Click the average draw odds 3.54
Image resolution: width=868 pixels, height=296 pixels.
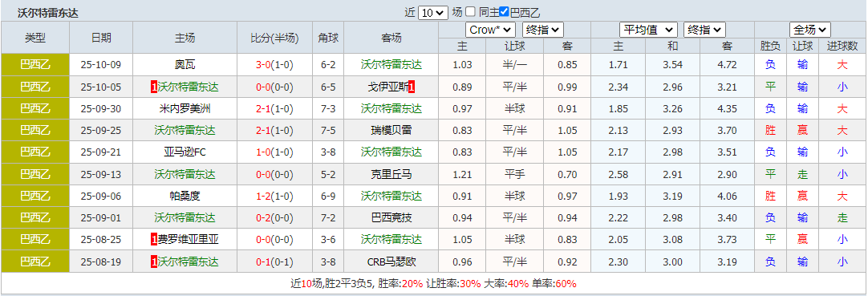click(x=672, y=65)
